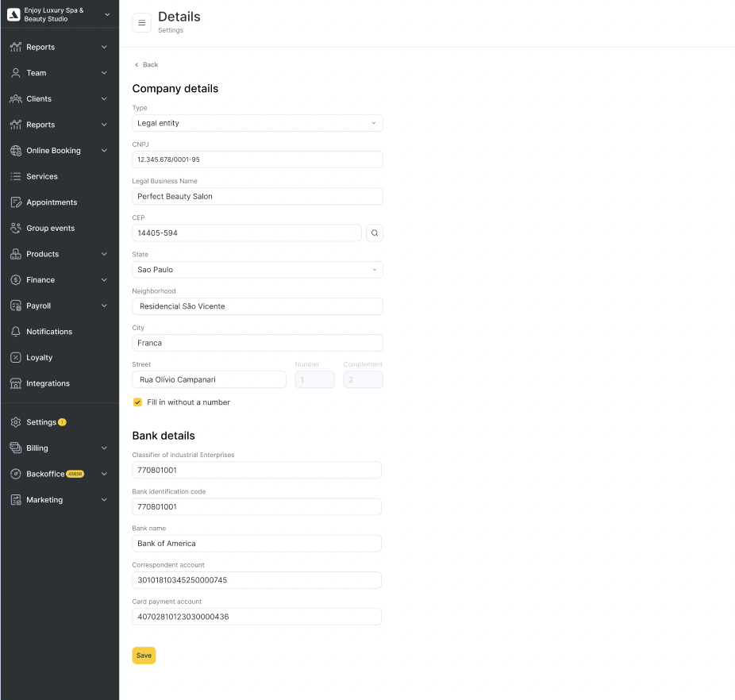Click the Products boxes icon
Image resolution: width=735 pixels, height=700 pixels.
pos(15,254)
